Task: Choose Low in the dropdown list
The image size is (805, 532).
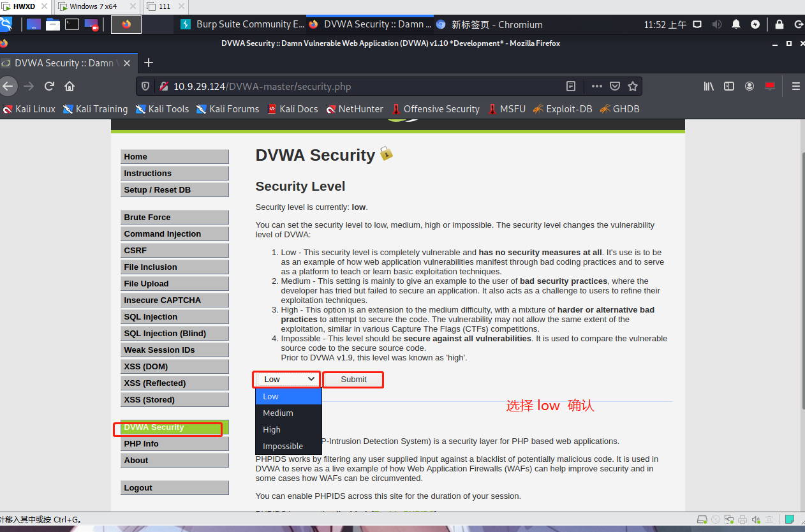Action: (x=288, y=396)
